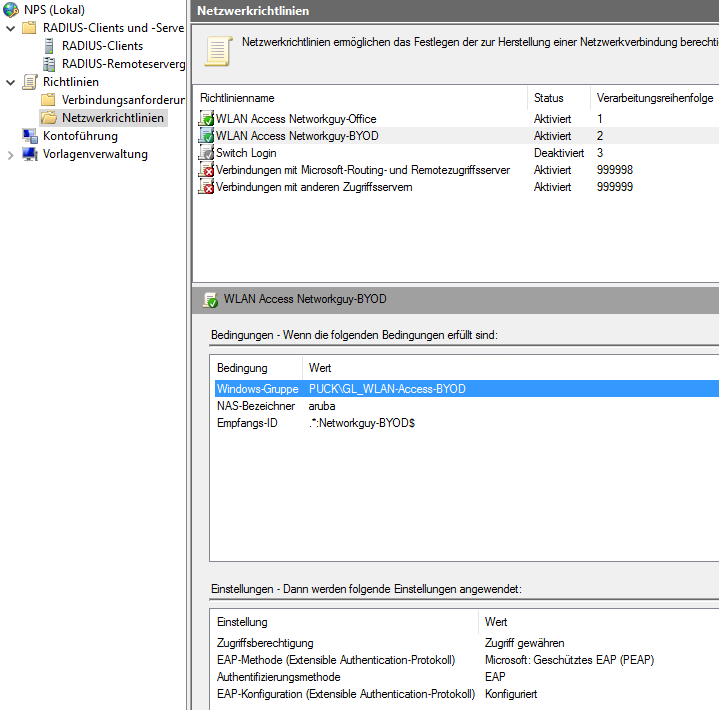Click value PUCK\GL_WLAN-Access-BYOD
The height and width of the screenshot is (710, 719).
[387, 388]
